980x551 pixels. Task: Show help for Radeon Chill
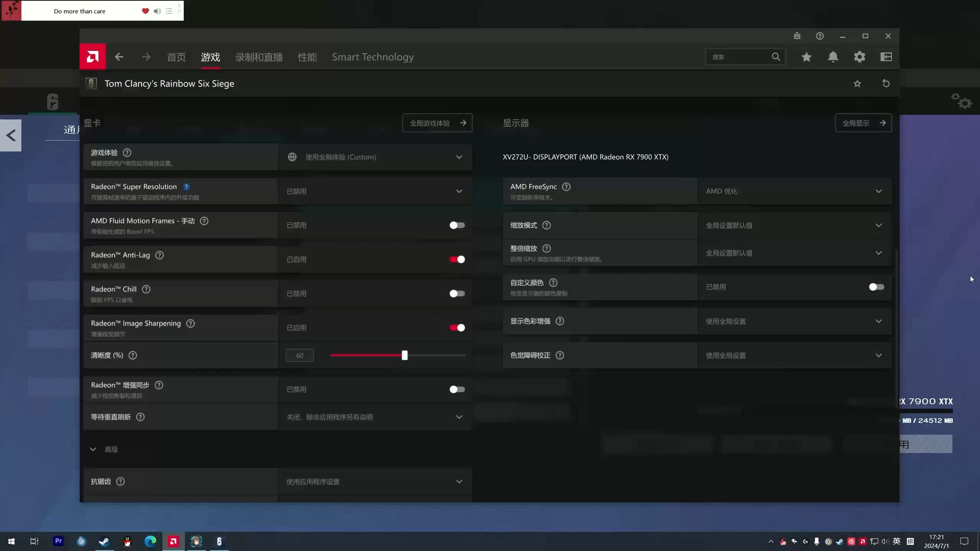click(146, 289)
